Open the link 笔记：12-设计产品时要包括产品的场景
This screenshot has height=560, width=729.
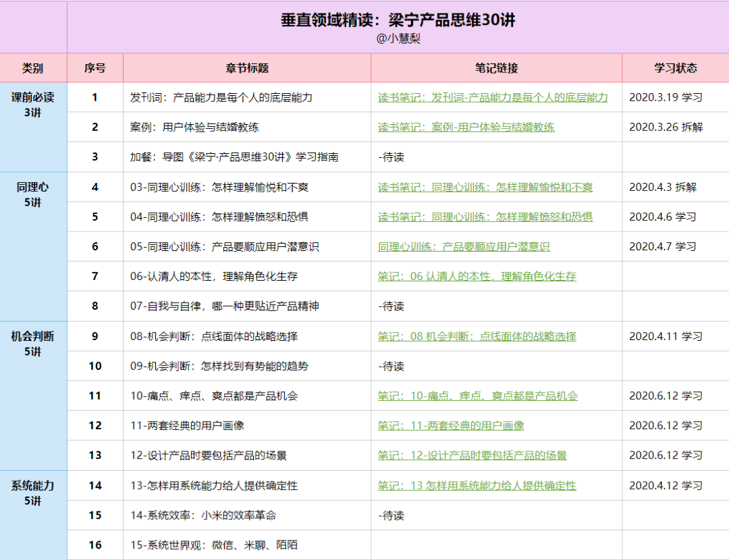[473, 455]
